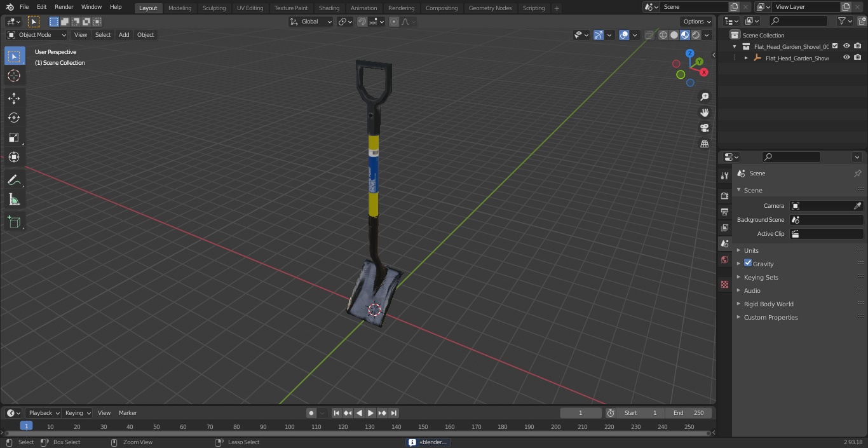868x448 pixels.
Task: Toggle proportional editing button
Action: (x=394, y=22)
